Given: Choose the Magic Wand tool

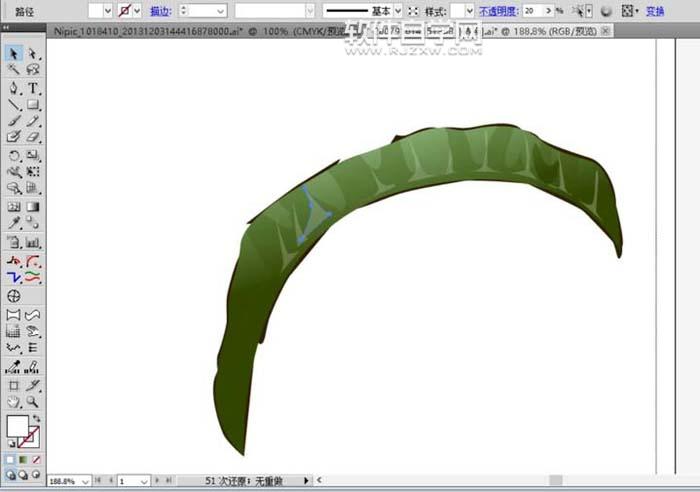Looking at the screenshot, I should (14, 70).
